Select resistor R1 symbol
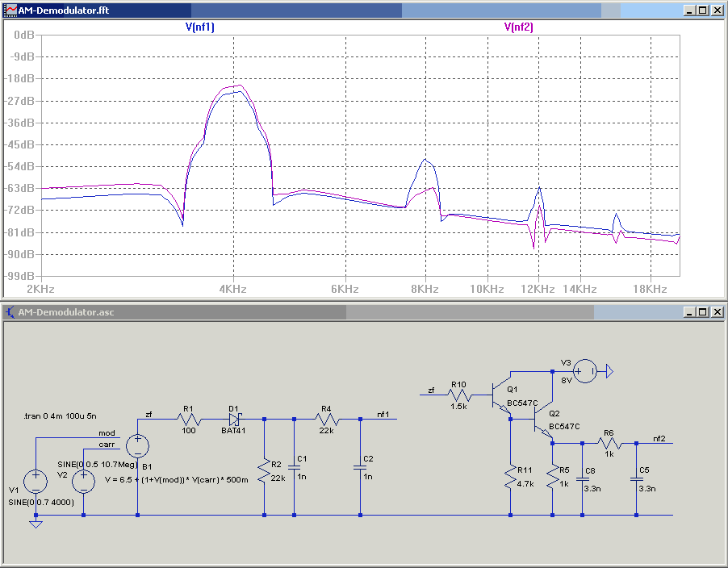728x568 pixels. click(x=189, y=420)
